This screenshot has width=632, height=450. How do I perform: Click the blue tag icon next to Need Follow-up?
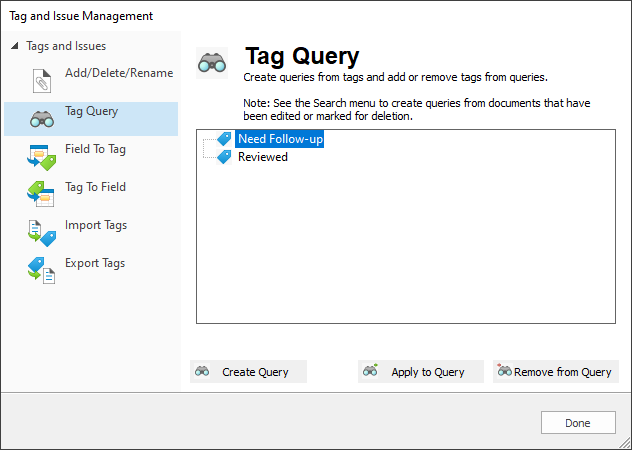pyautogui.click(x=224, y=139)
